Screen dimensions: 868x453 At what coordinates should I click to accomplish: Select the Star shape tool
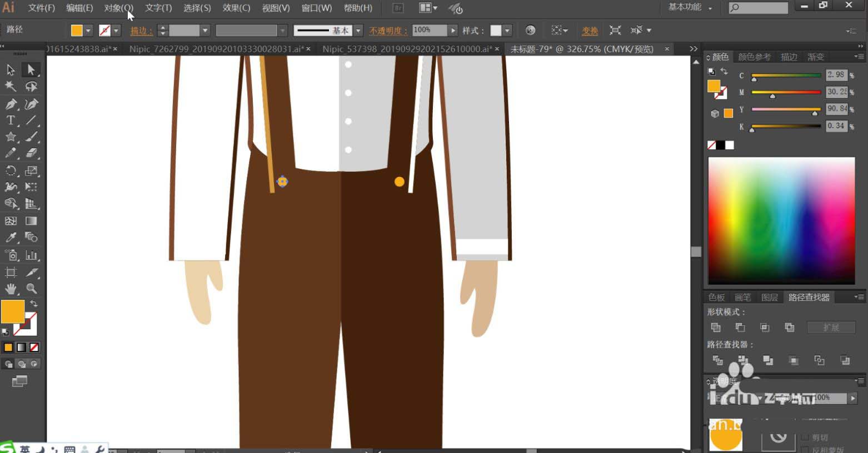point(11,137)
